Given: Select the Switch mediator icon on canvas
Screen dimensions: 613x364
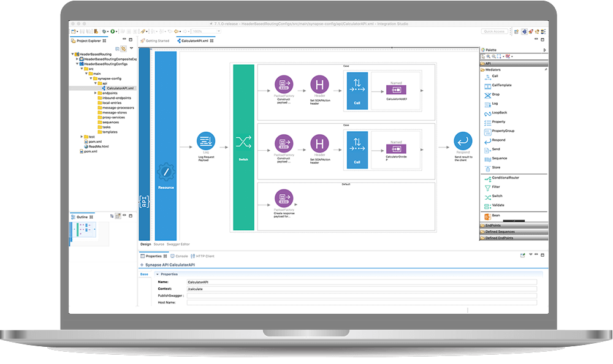Looking at the screenshot, I should pyautogui.click(x=243, y=142).
